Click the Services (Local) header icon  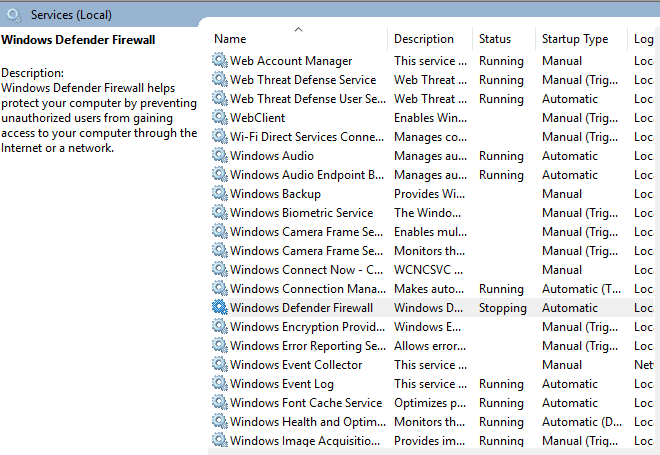14,16
